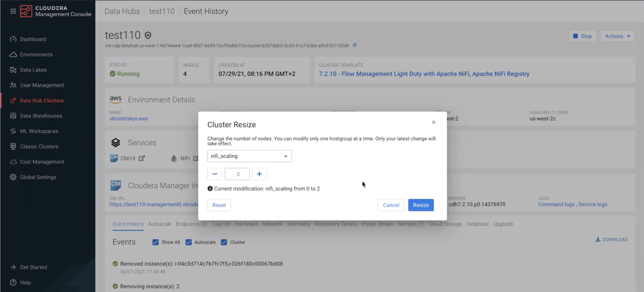The height and width of the screenshot is (292, 644).
Task: Open the Actions dropdown
Action: tap(618, 36)
